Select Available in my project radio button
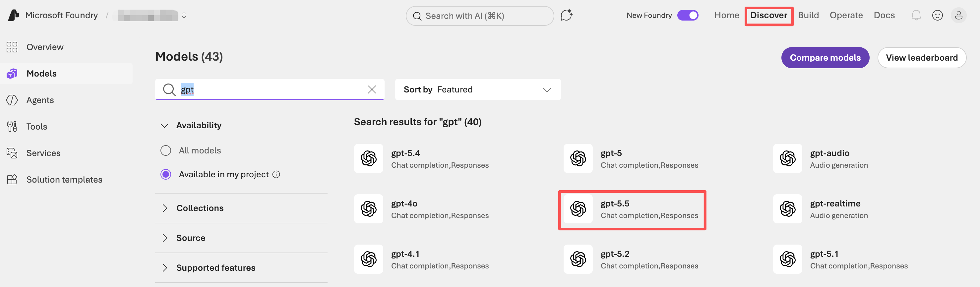Screen dimensions: 980x287 click(x=166, y=174)
